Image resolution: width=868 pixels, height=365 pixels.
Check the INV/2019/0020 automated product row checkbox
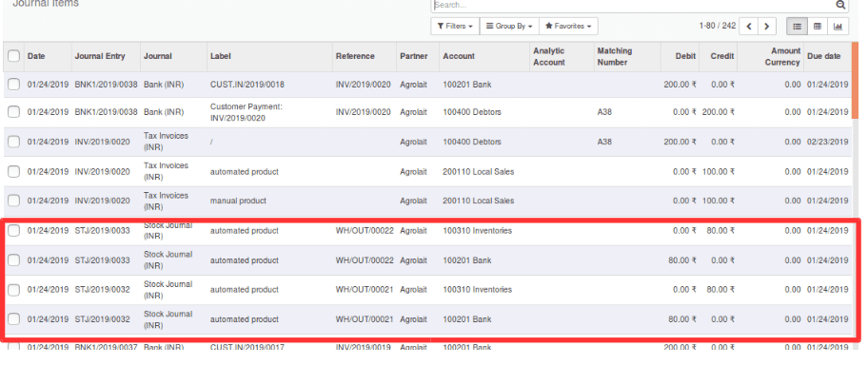point(14,171)
